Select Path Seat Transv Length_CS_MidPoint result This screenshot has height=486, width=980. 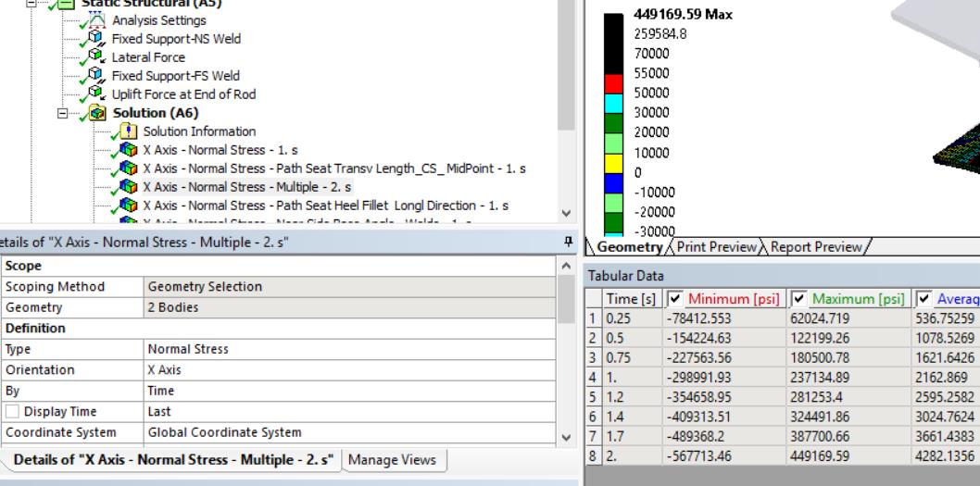point(334,168)
